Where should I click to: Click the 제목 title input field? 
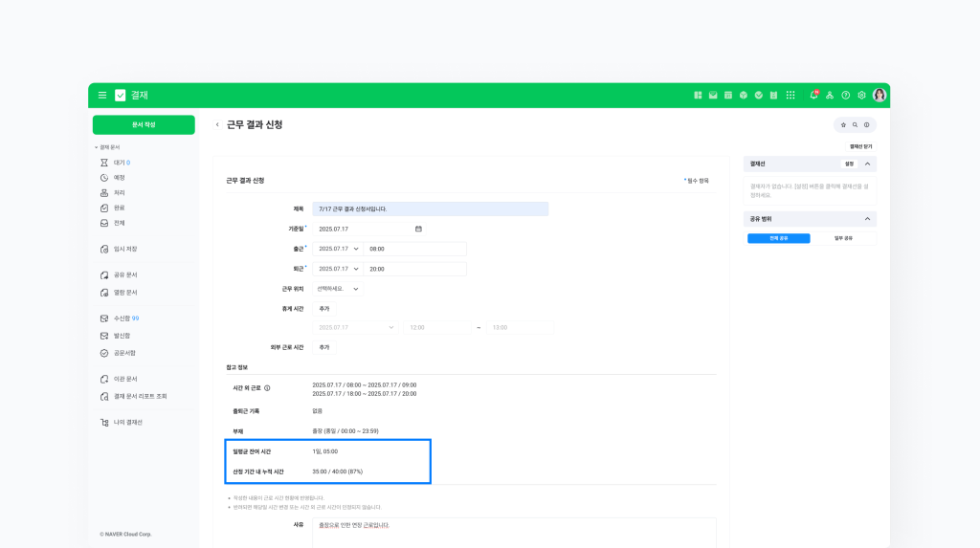pos(430,208)
